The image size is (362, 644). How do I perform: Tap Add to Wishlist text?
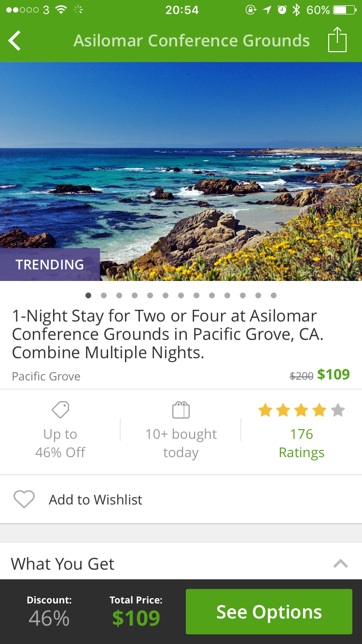[x=96, y=499]
